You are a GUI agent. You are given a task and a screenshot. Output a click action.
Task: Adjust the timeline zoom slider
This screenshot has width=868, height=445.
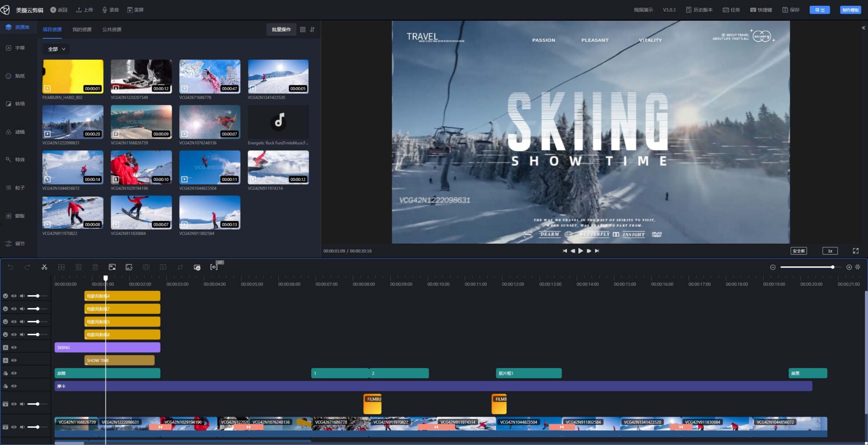pos(832,267)
